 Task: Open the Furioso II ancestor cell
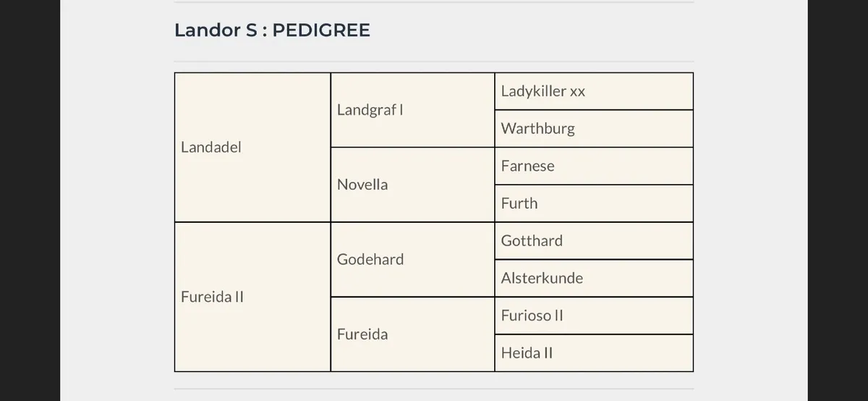pos(594,316)
